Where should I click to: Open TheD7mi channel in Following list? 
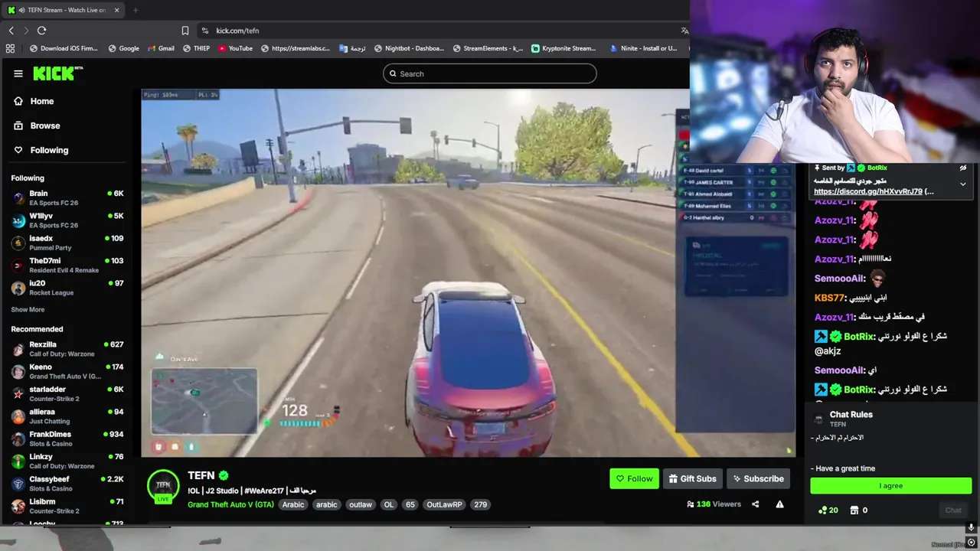67,266
